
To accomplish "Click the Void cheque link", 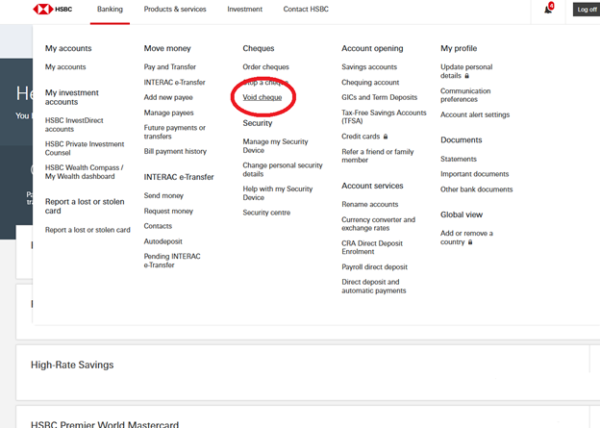I will click(263, 97).
